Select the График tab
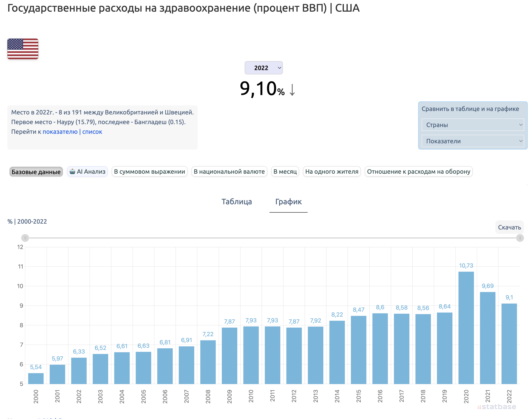 [288, 201]
